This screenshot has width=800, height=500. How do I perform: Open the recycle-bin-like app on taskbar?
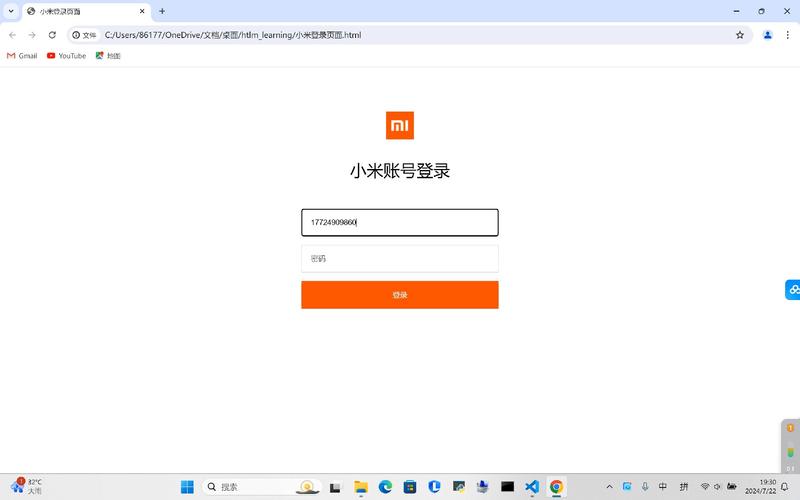coord(483,487)
